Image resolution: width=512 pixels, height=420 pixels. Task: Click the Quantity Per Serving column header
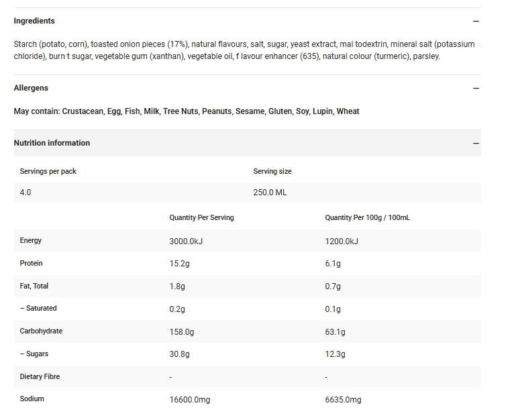coord(201,217)
